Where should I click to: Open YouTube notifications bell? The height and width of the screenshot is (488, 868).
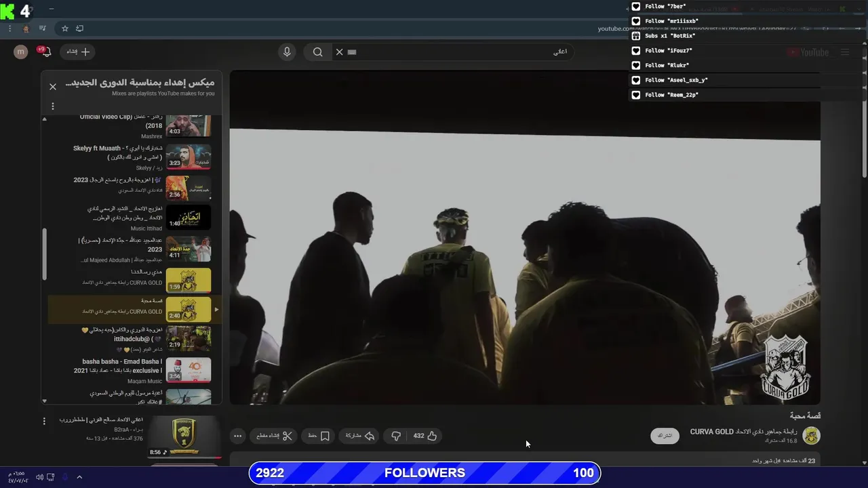[45, 52]
